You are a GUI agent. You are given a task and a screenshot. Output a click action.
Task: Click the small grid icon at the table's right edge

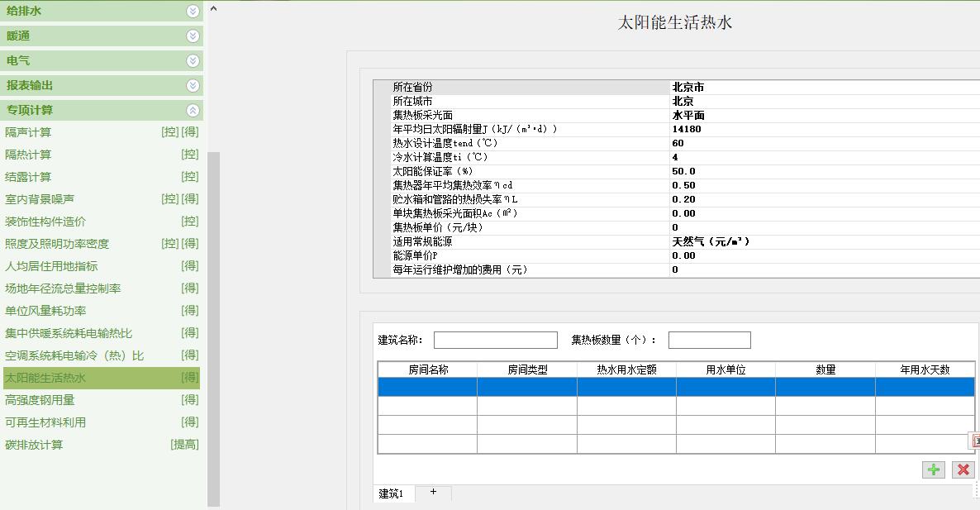[975, 442]
